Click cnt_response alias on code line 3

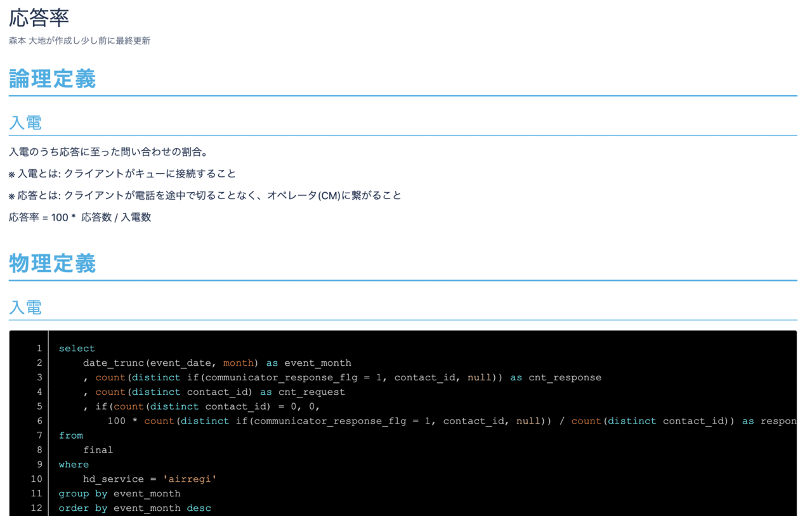tap(565, 378)
